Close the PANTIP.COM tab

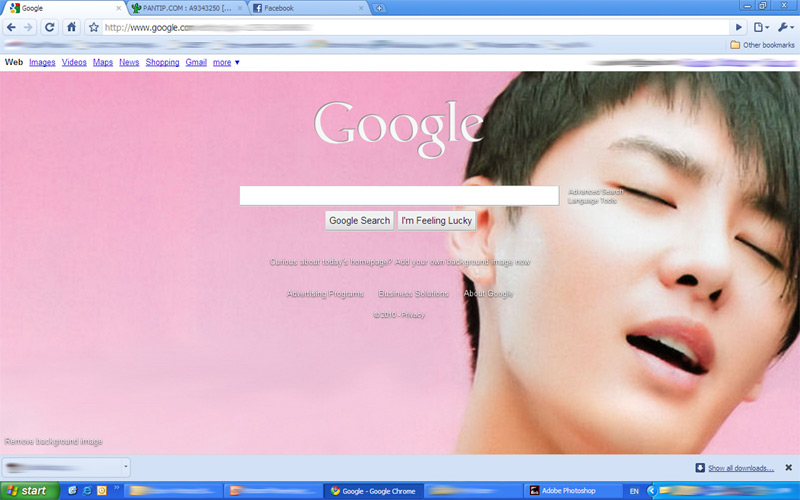pyautogui.click(x=240, y=8)
